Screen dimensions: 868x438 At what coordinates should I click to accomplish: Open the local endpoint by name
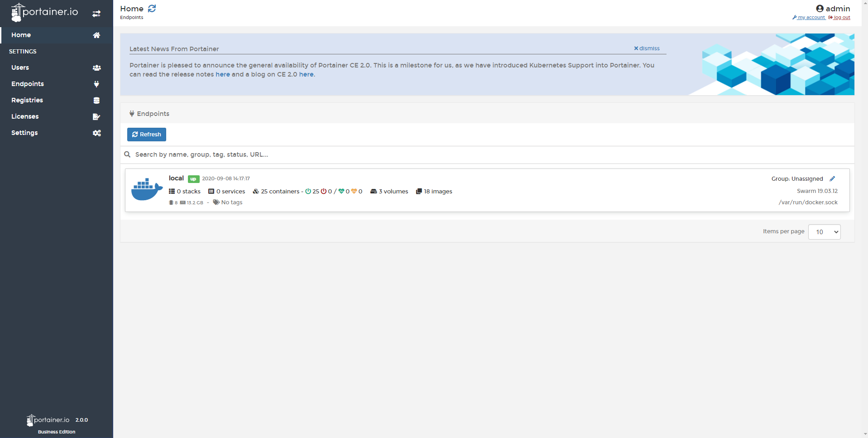176,178
